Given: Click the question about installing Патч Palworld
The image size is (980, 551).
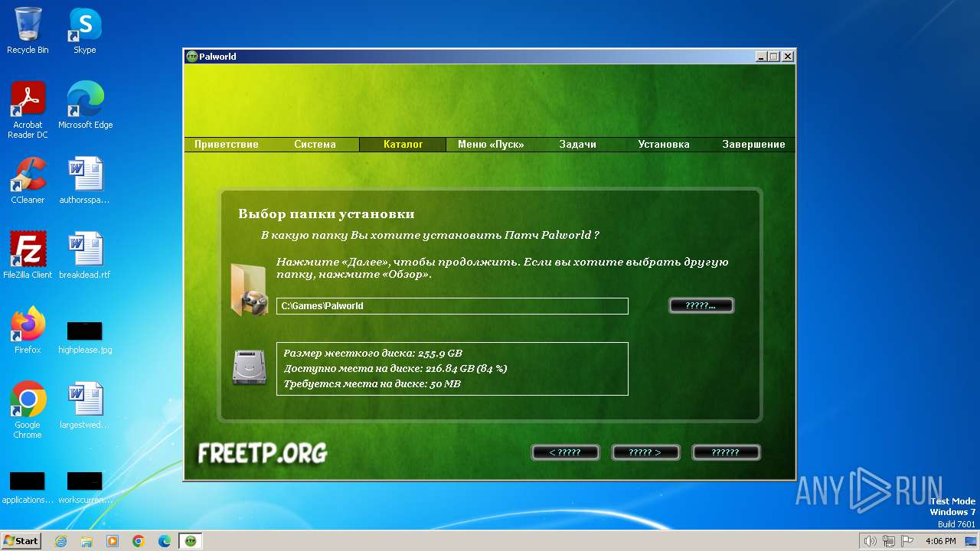Looking at the screenshot, I should tap(430, 236).
